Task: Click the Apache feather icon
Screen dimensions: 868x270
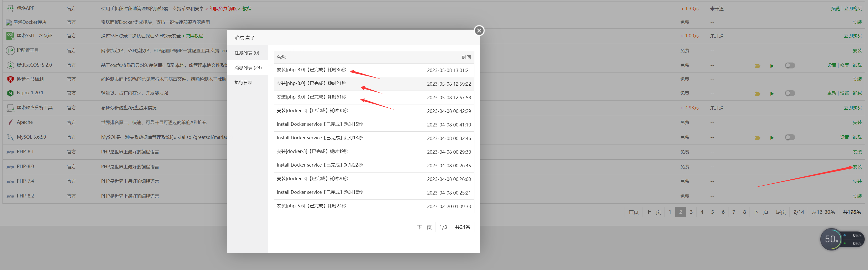Action: click(x=10, y=122)
